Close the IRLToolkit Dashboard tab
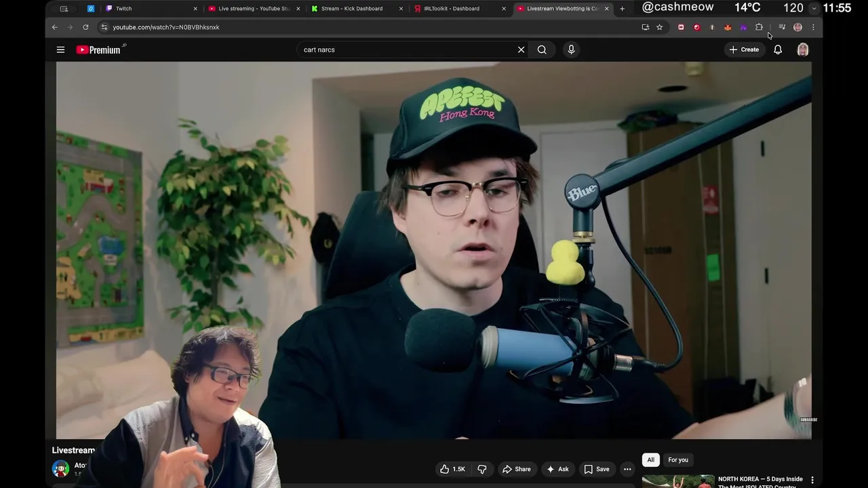868x488 pixels. 503,9
